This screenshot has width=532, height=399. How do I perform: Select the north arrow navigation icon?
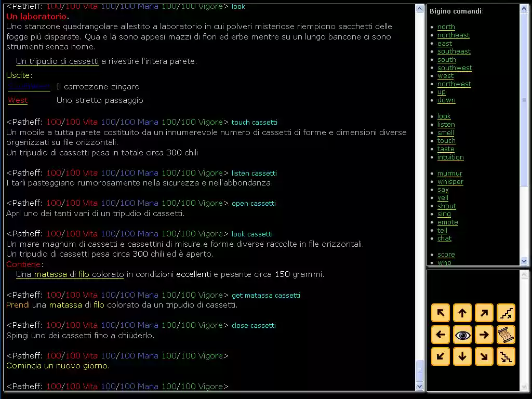(462, 313)
